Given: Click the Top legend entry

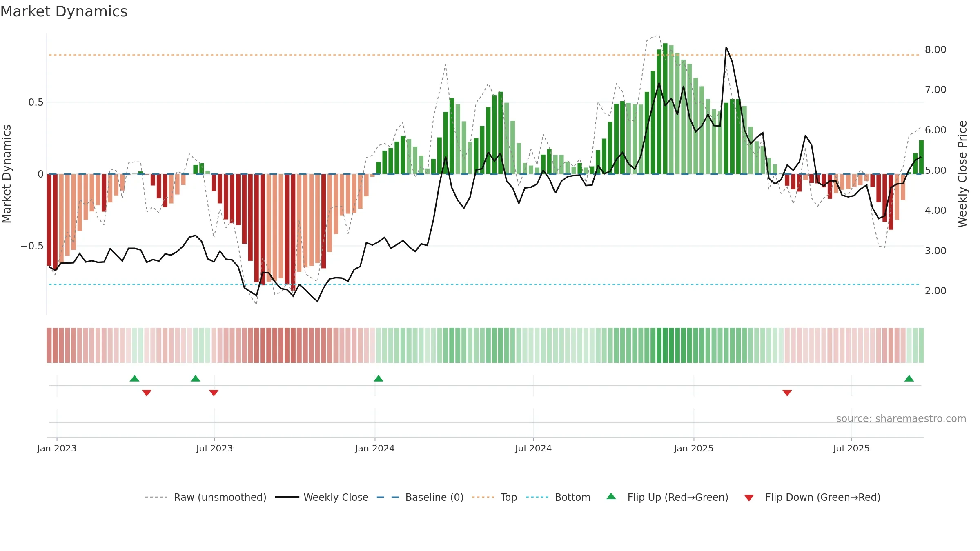Looking at the screenshot, I should (x=494, y=497).
